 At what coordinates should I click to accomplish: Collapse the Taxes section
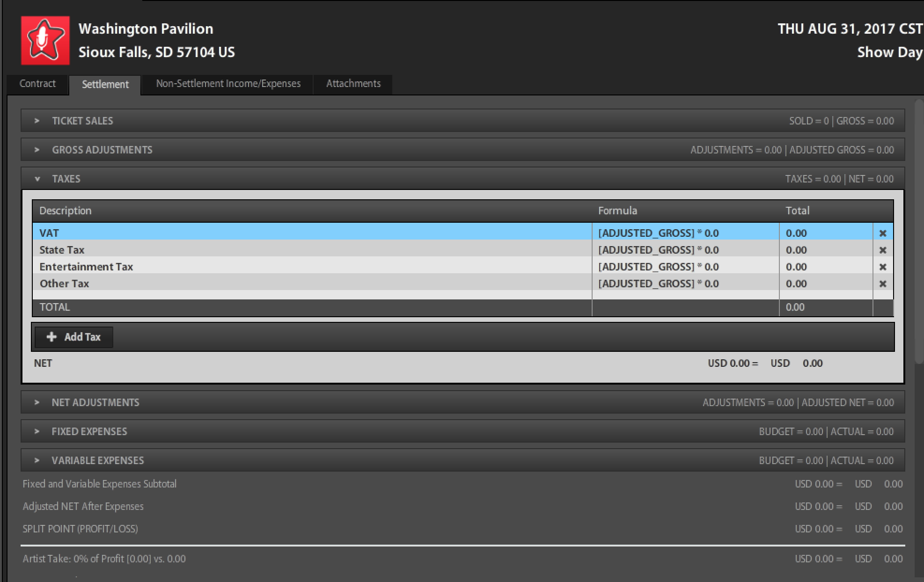coord(37,179)
